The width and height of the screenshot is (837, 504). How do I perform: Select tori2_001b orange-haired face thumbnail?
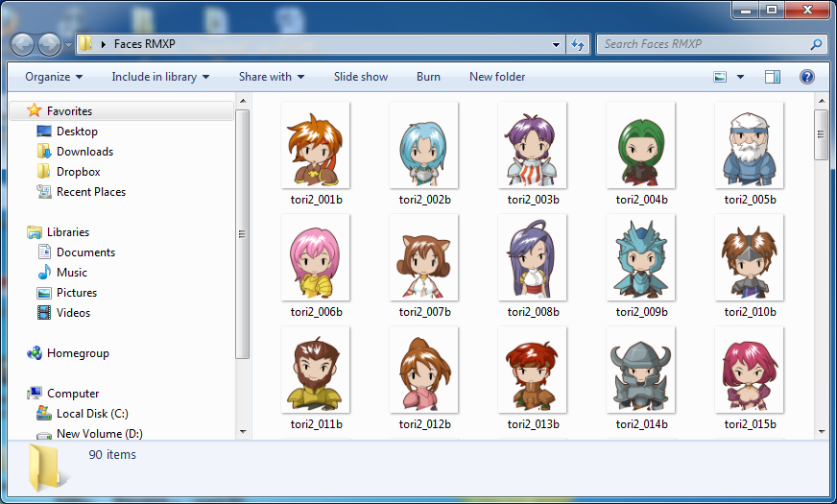316,145
